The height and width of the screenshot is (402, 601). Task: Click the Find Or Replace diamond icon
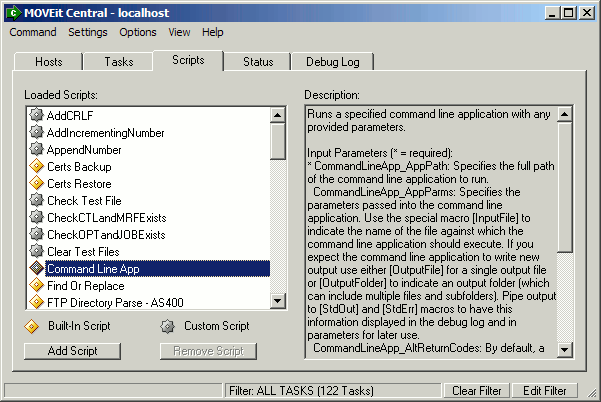36,285
